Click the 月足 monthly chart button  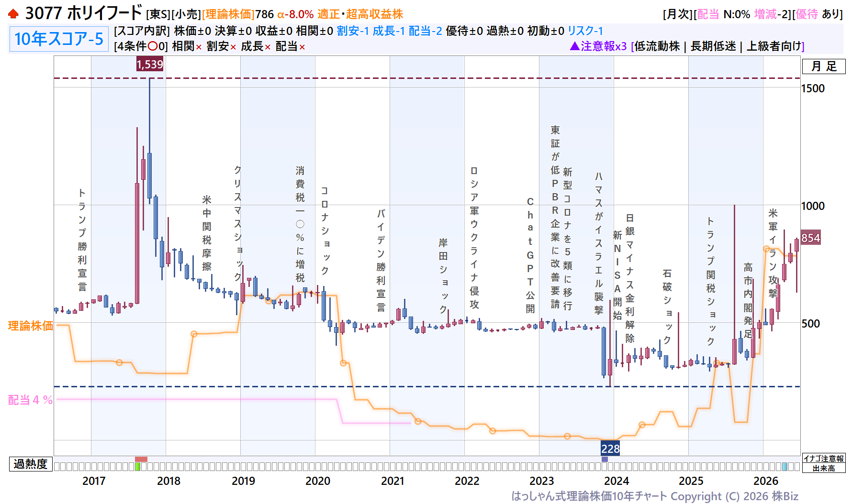tap(824, 66)
